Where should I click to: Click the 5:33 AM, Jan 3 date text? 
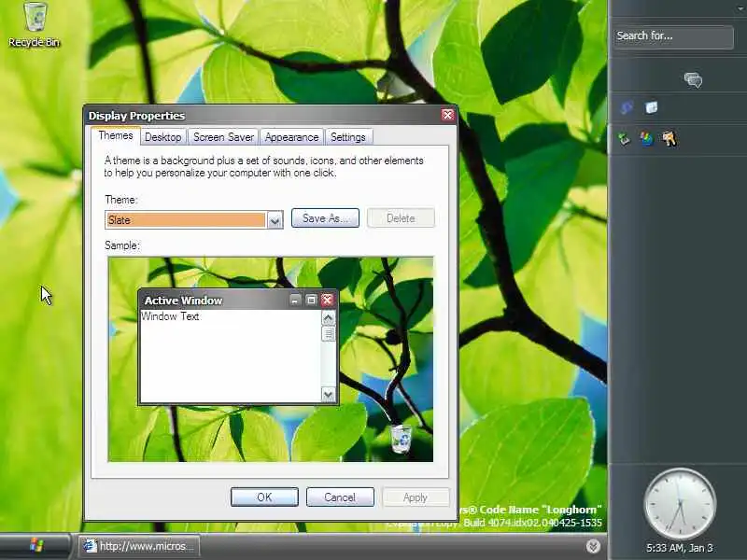pyautogui.click(x=680, y=548)
